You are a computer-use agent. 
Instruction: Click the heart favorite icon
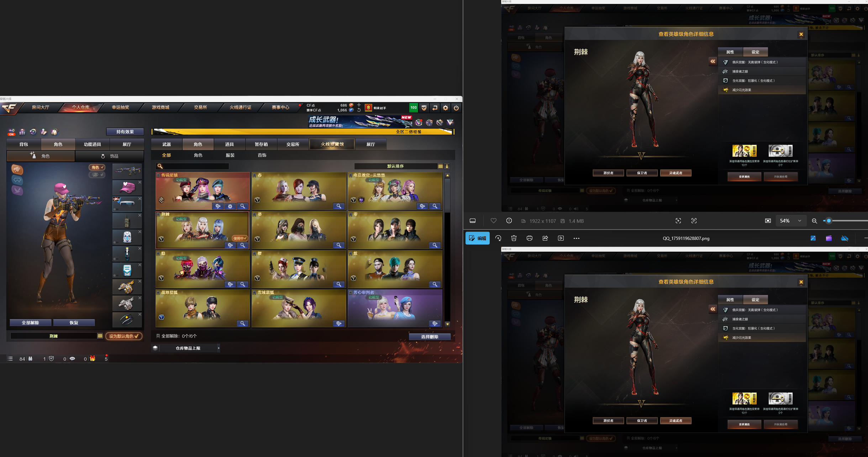pos(493,221)
